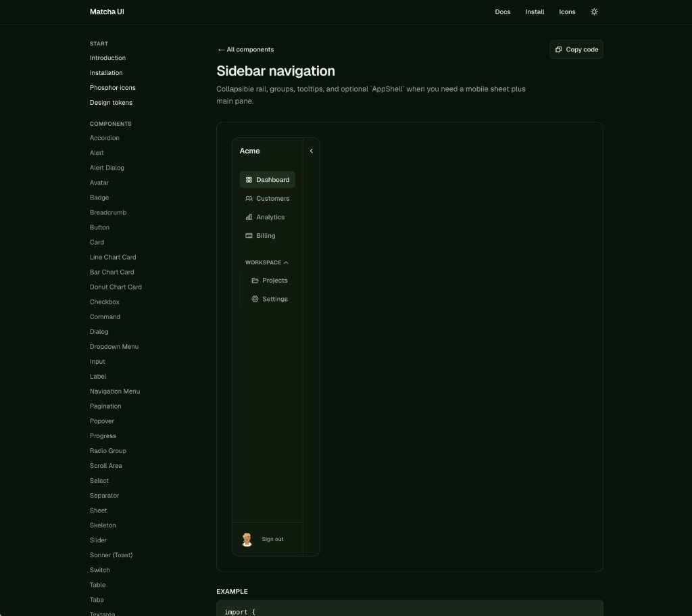Click the user avatar next to Sign out
This screenshot has height=616, width=692.
pos(247,539)
